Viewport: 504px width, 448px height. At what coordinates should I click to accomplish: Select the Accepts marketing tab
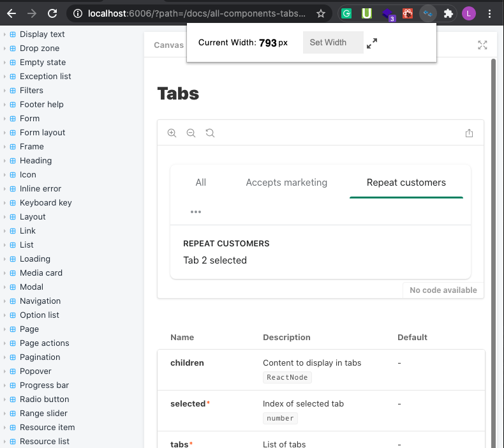click(x=286, y=183)
